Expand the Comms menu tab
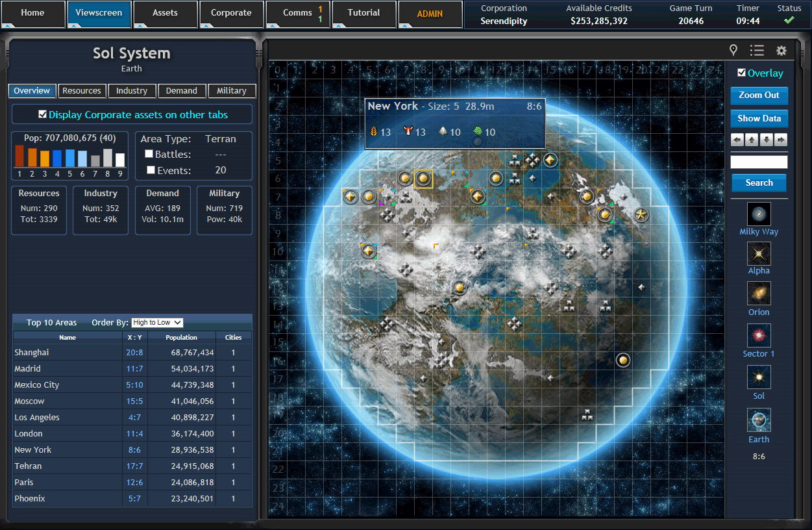Viewport: 812px width, 530px height. coord(298,14)
